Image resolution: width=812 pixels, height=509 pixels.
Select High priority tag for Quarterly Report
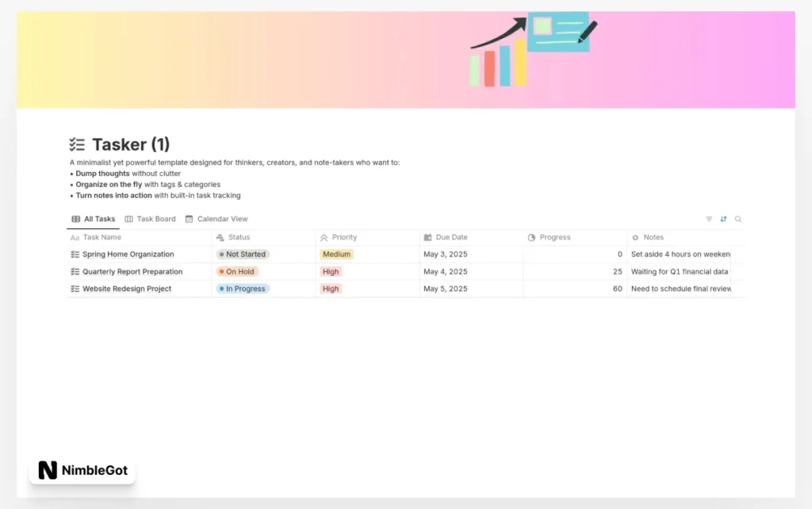[x=331, y=271]
